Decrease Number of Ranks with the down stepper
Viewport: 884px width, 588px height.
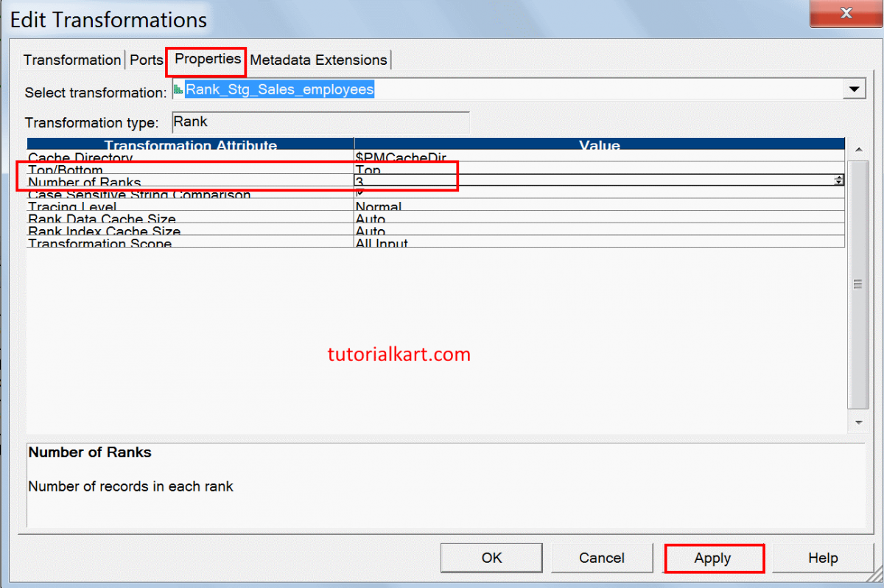tap(838, 182)
